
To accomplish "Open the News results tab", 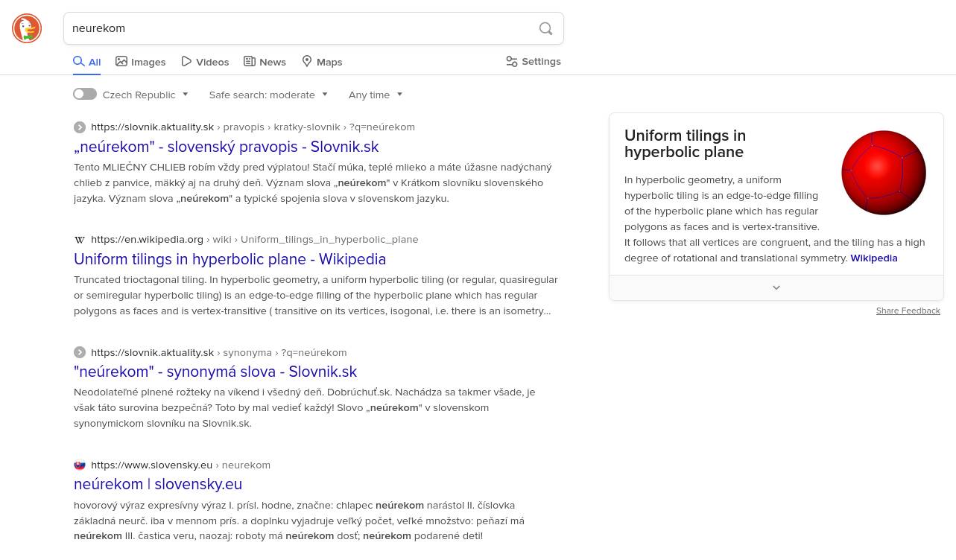I will (x=265, y=62).
